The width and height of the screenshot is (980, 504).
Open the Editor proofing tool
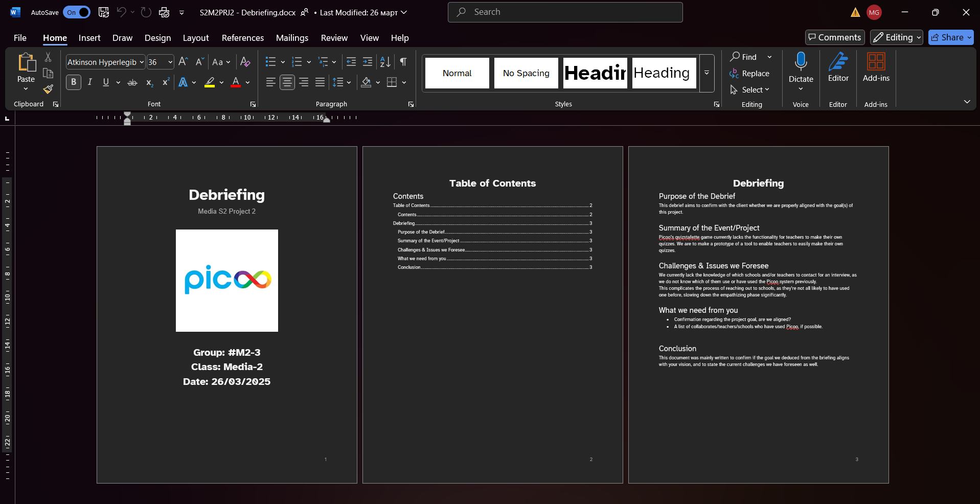(x=838, y=67)
